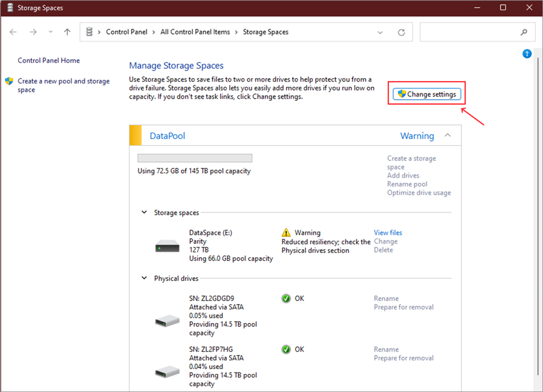This screenshot has height=392, width=543.
Task: Collapse the Storage spaces section
Action: pos(144,212)
